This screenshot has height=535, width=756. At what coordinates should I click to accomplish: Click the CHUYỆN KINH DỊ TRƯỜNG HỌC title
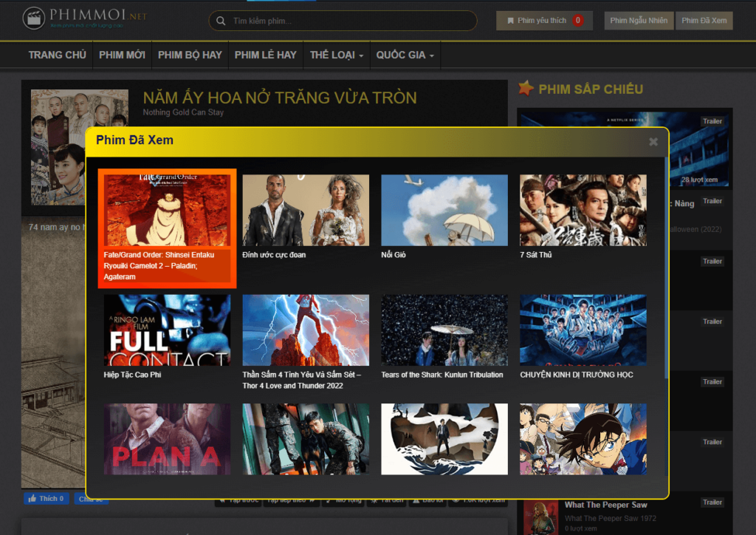pos(576,375)
